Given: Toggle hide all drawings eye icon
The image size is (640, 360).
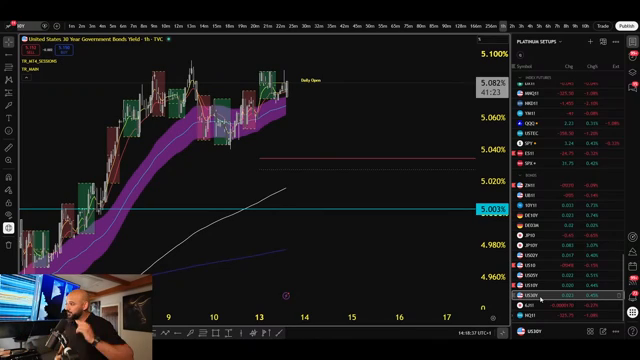Looking at the screenshot, I should click(9, 215).
